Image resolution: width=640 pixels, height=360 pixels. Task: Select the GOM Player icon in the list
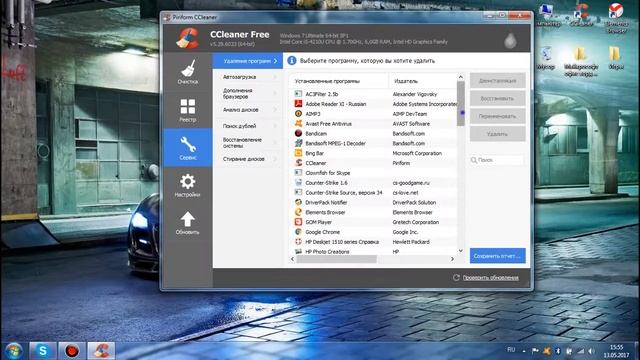point(298,222)
